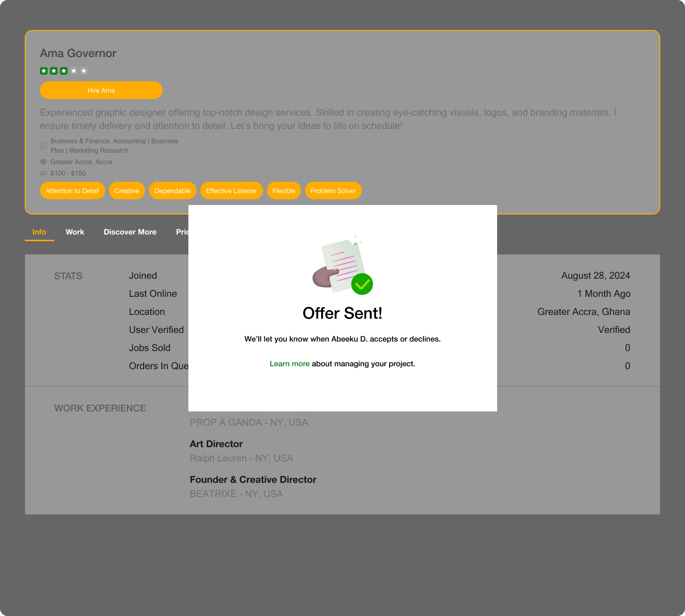Click the Orders In Queue count of 0
Image resolution: width=685 pixels, height=616 pixels.
click(627, 366)
